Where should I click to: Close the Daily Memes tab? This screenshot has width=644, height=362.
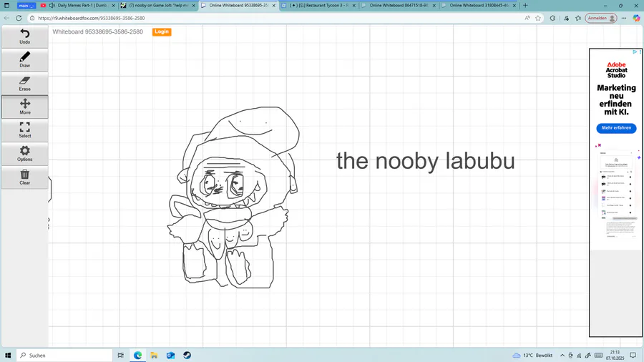tap(113, 5)
